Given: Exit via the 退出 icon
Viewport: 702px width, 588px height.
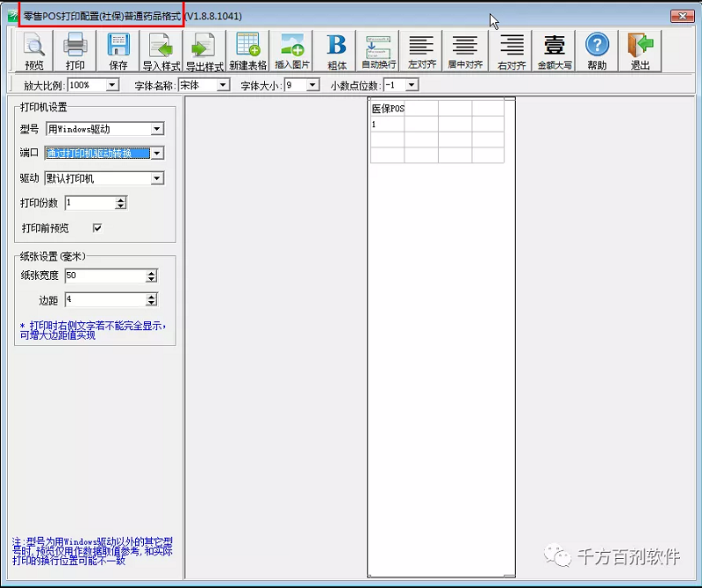Looking at the screenshot, I should pos(640,51).
